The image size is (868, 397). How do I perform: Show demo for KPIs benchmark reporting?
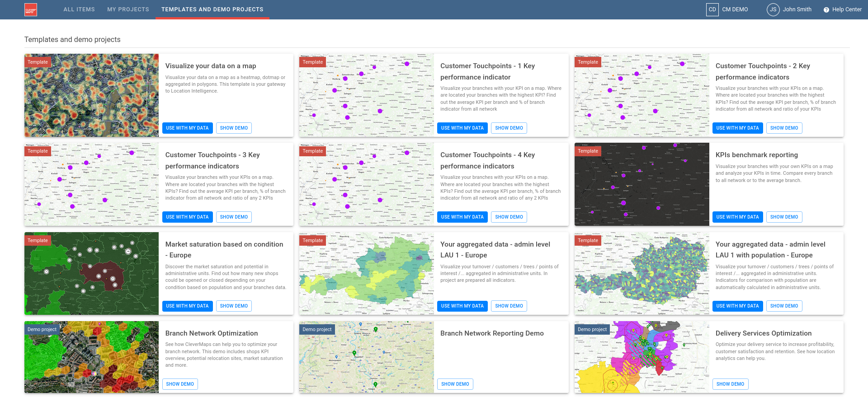[x=784, y=217]
